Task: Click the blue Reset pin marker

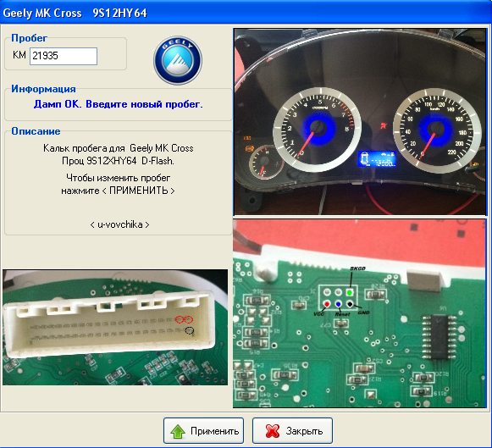Action: point(338,304)
